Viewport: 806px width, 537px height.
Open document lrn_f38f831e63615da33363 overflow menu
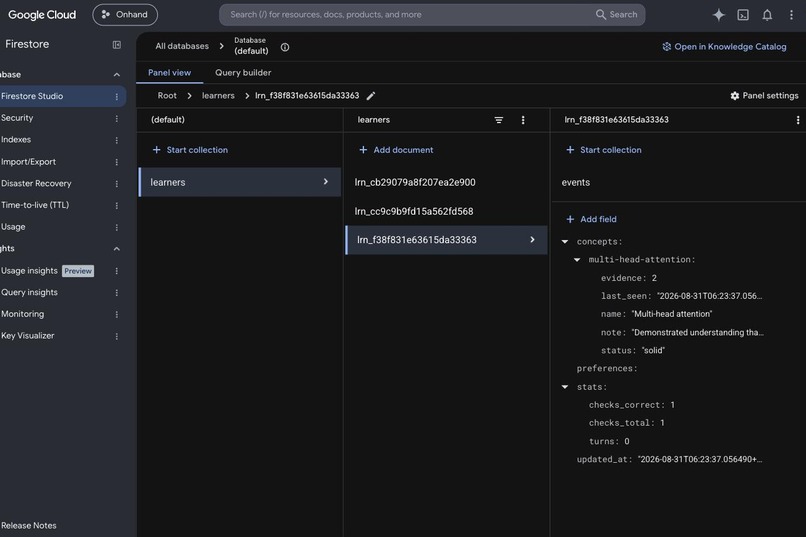tap(797, 120)
